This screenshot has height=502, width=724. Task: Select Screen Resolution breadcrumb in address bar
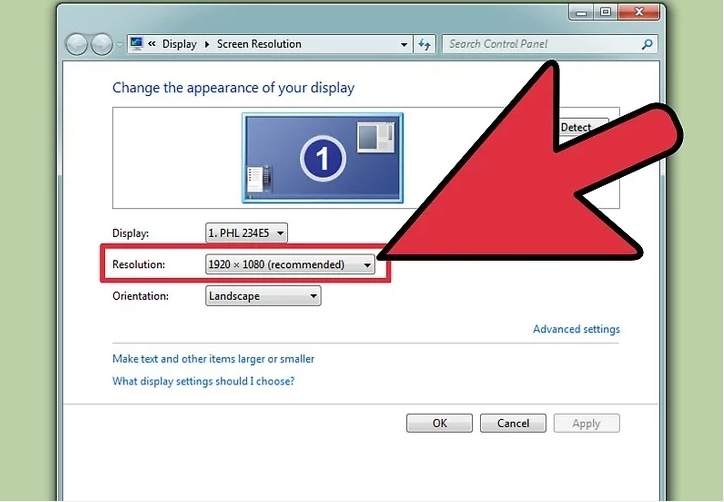pyautogui.click(x=259, y=44)
